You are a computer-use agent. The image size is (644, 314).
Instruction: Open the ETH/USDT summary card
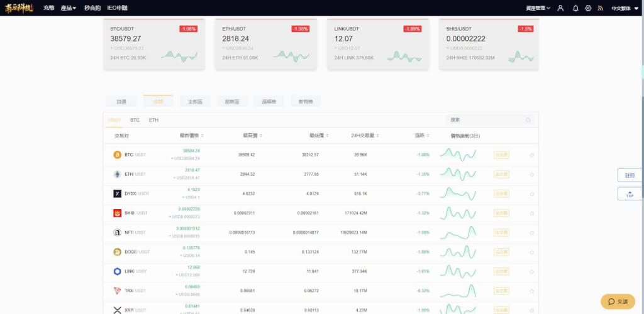(x=266, y=44)
